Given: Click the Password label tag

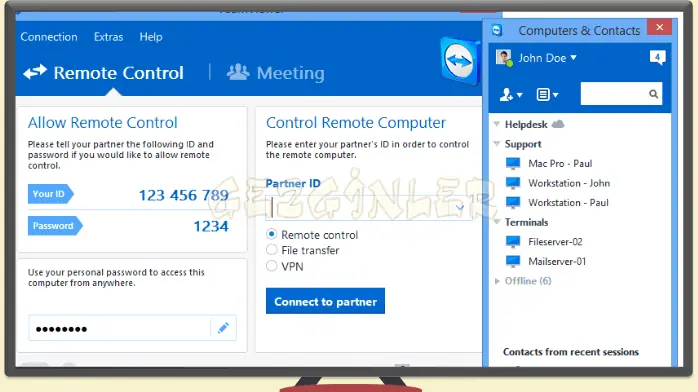Looking at the screenshot, I should coord(55,226).
